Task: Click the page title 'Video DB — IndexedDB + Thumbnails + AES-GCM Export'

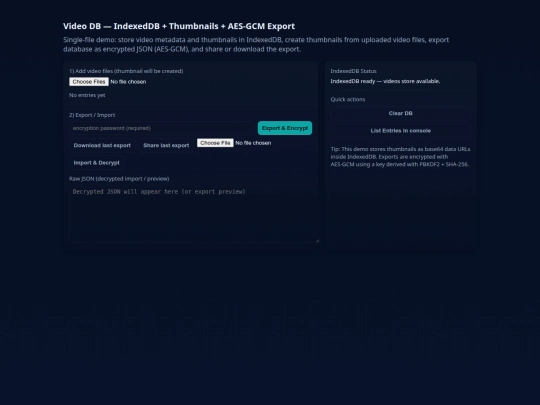Action: click(179, 26)
